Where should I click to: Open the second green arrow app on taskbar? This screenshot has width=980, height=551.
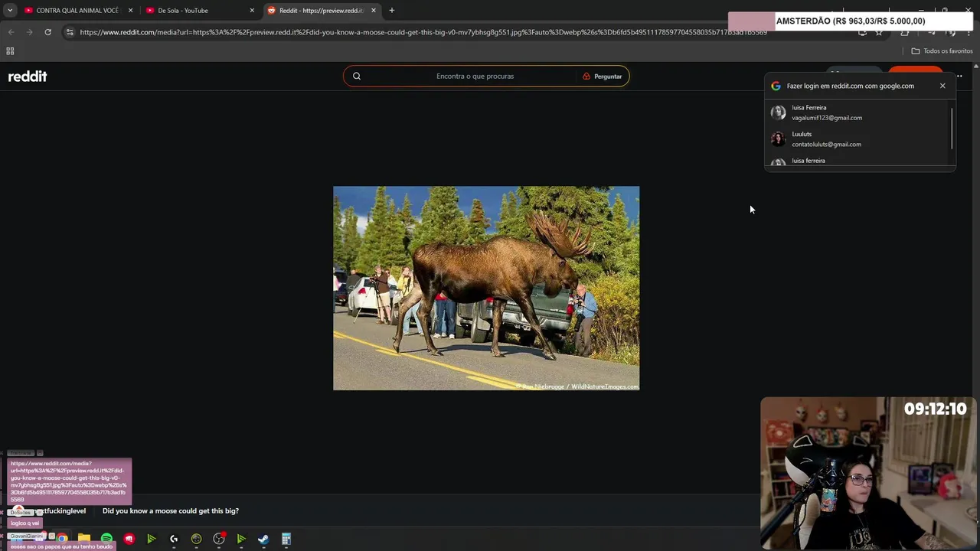click(241, 539)
